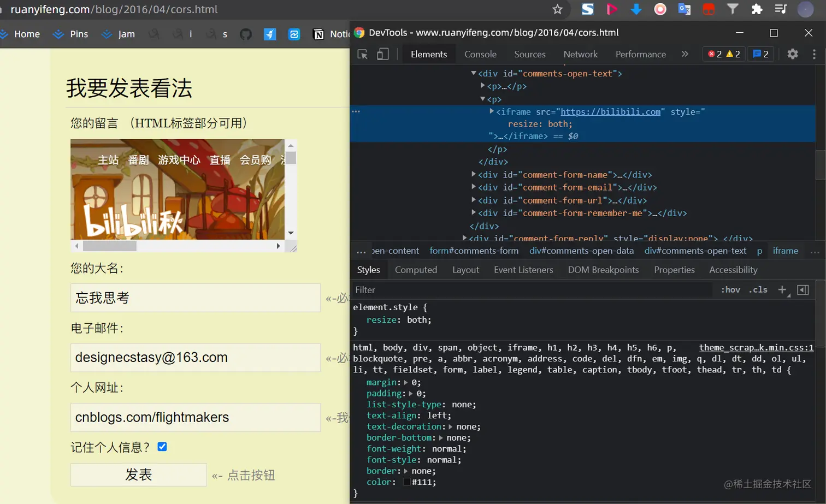Expand the iframe node in the DOM tree

492,111
